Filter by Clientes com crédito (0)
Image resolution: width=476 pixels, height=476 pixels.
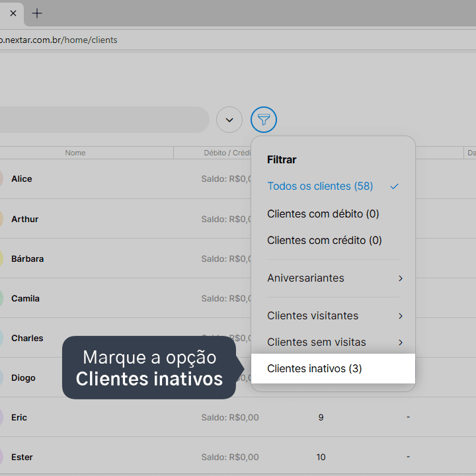[324, 240]
